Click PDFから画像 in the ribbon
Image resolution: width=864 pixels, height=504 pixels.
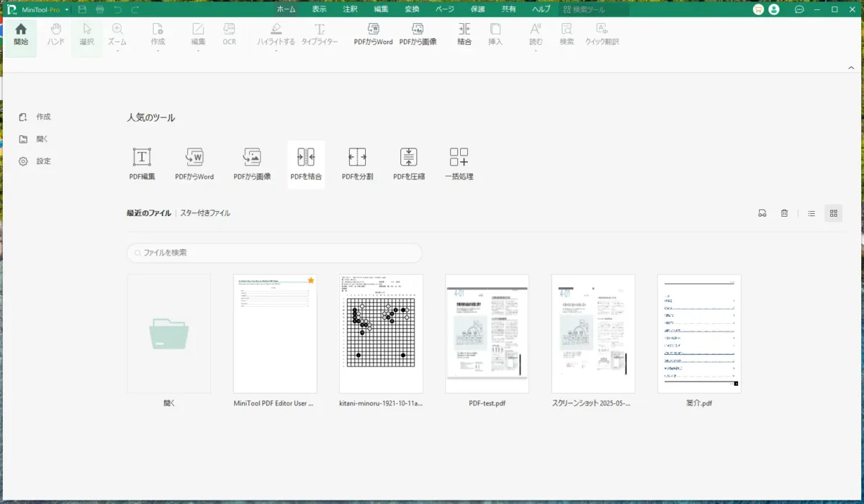coord(418,35)
